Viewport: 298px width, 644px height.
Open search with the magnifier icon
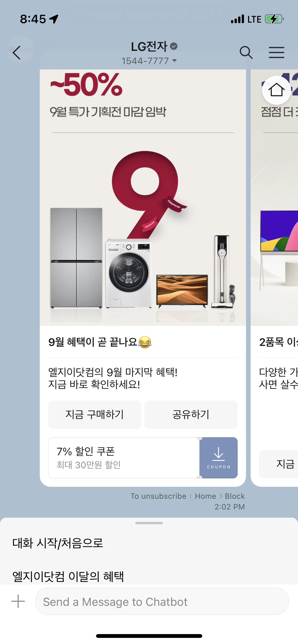point(246,52)
